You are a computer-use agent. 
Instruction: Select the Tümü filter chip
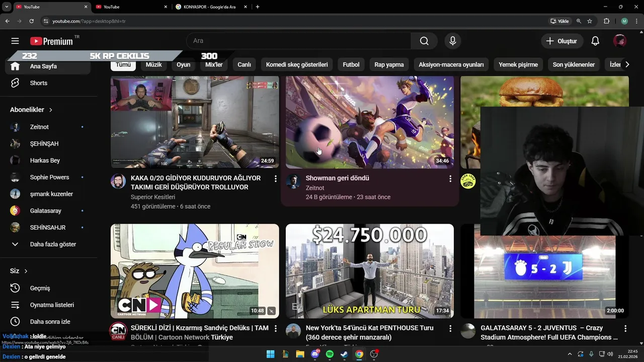(x=123, y=64)
